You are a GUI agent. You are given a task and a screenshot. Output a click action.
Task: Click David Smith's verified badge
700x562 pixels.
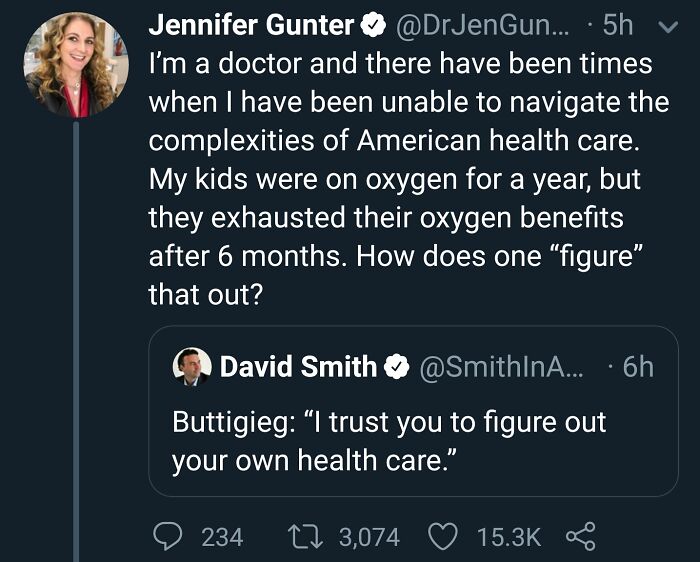pyautogui.click(x=396, y=367)
